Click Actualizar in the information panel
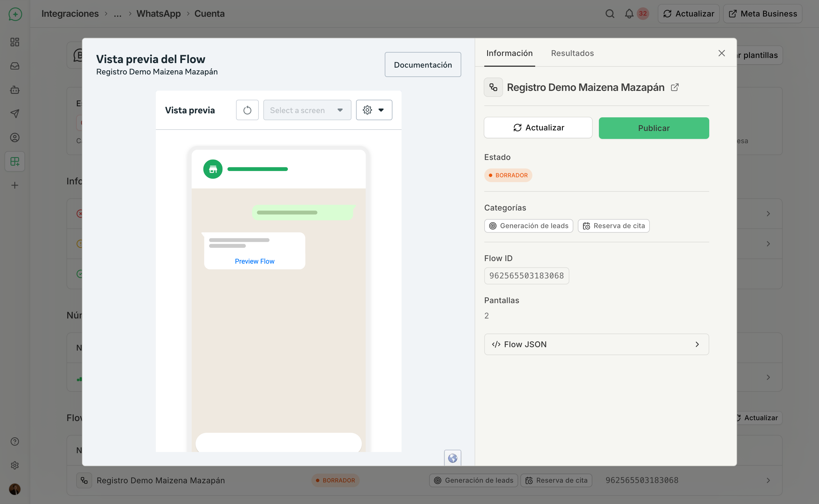The width and height of the screenshot is (819, 504). click(538, 128)
